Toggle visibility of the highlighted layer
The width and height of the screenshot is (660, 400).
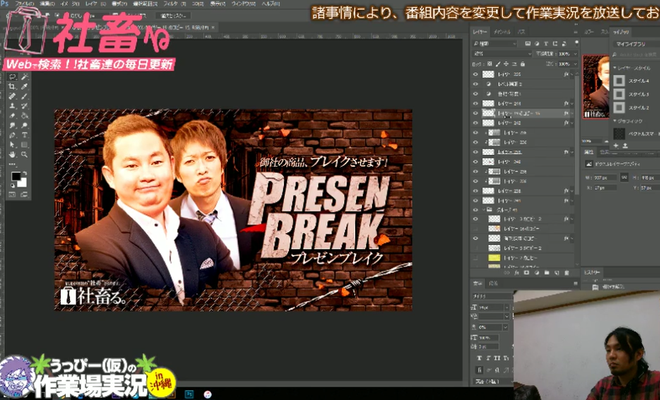coord(476,114)
